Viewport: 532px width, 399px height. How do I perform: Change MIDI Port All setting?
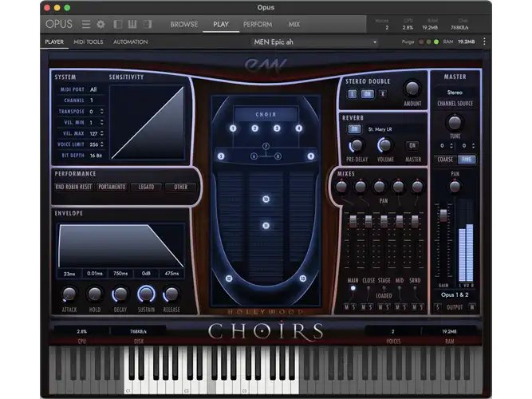[x=93, y=89]
